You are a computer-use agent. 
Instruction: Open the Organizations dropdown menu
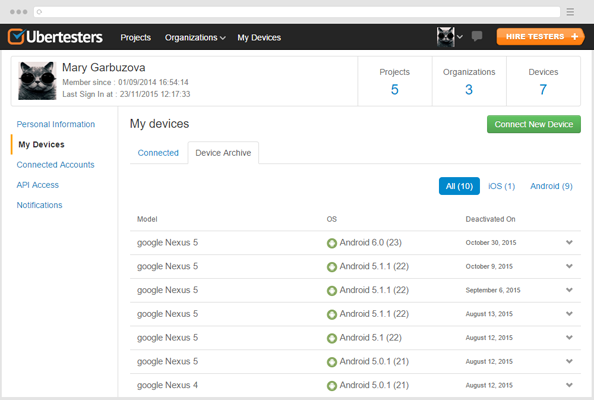(x=195, y=38)
